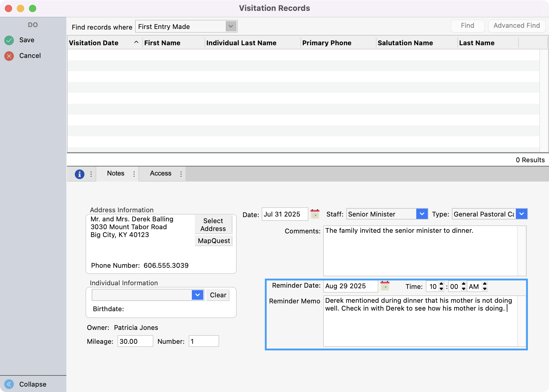Open the Individual Information dropdown
The image size is (549, 392).
tap(197, 295)
